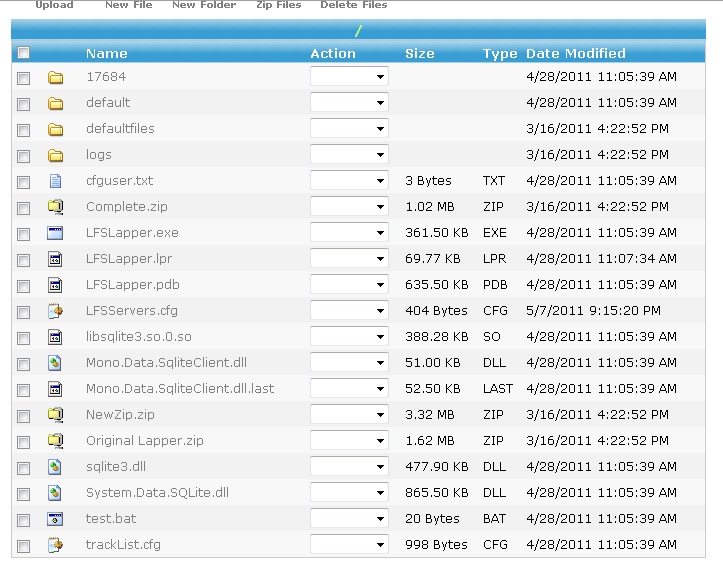Click the folder icon for 17684

(55, 77)
